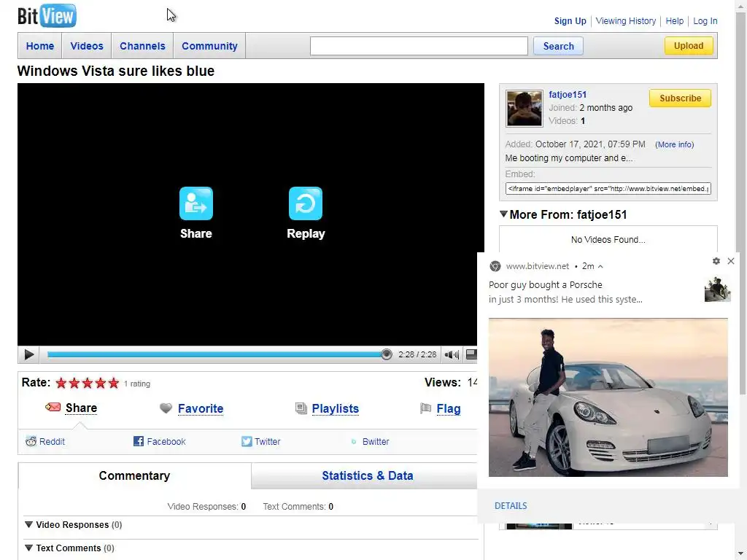Collapse the notification chevron next to 2m
This screenshot has height=560, width=747.
[x=600, y=267]
